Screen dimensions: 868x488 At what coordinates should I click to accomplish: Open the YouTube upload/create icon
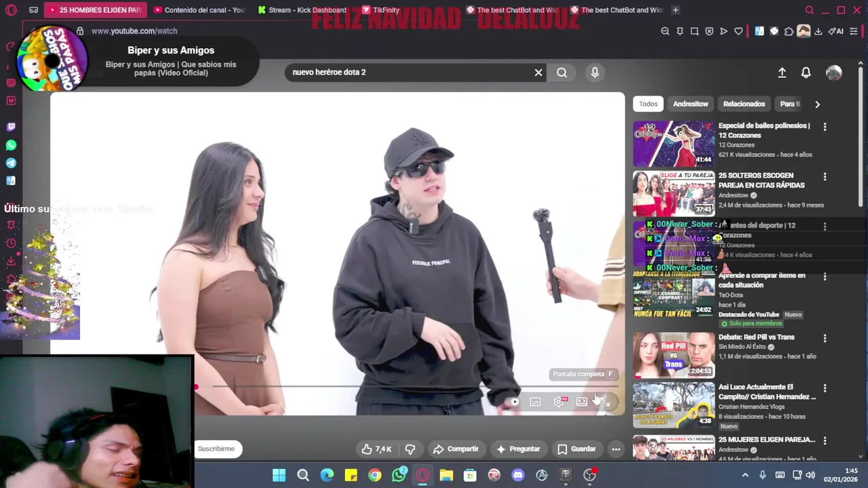pyautogui.click(x=782, y=73)
